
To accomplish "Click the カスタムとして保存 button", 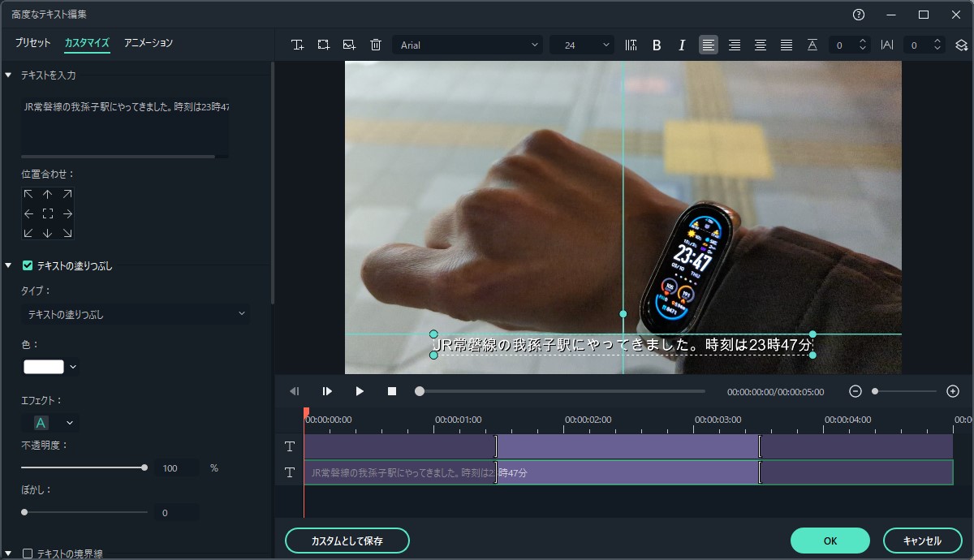I will (x=347, y=541).
